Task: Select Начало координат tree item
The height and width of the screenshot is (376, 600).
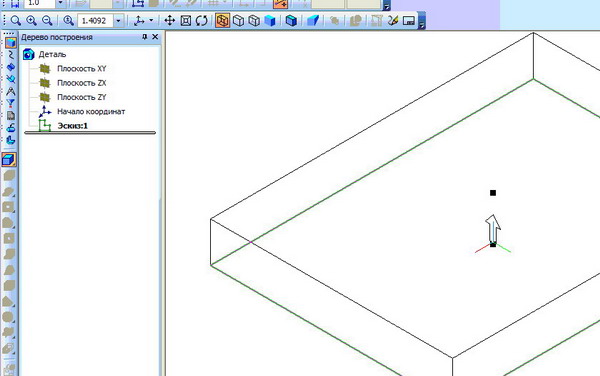Action: [91, 112]
